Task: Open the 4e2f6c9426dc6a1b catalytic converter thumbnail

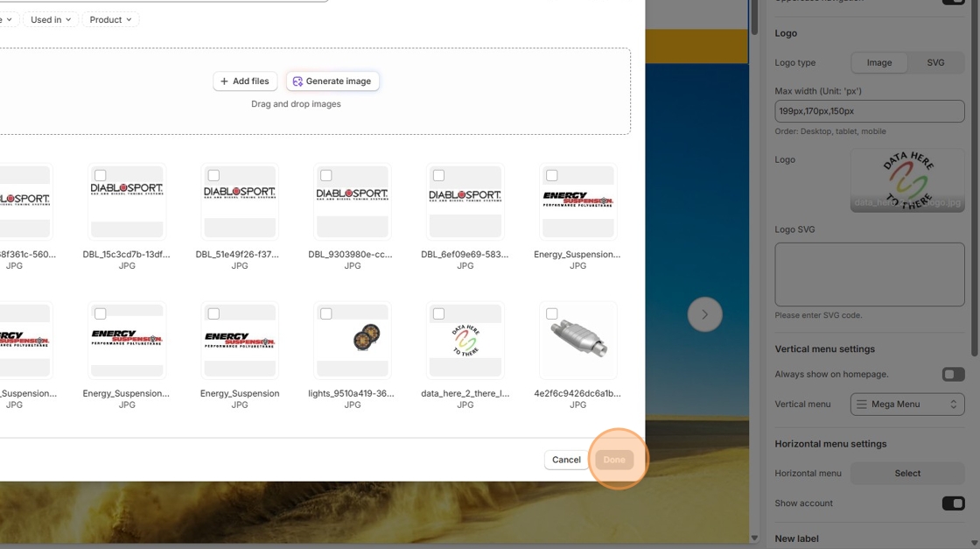Action: point(578,341)
